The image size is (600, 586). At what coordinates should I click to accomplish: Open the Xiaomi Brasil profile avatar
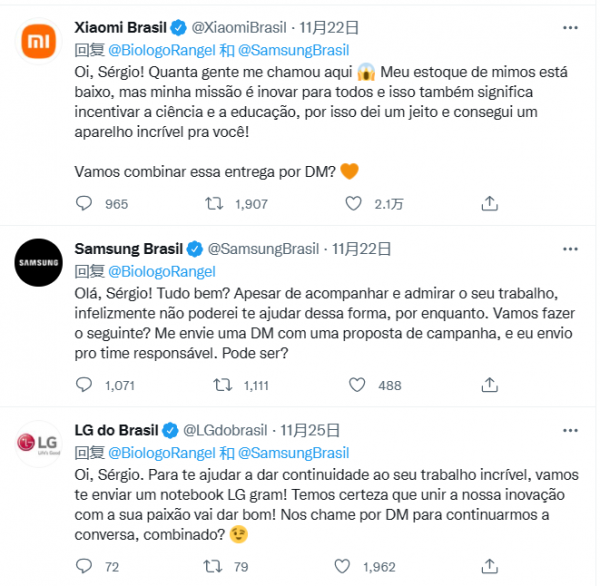point(39,41)
